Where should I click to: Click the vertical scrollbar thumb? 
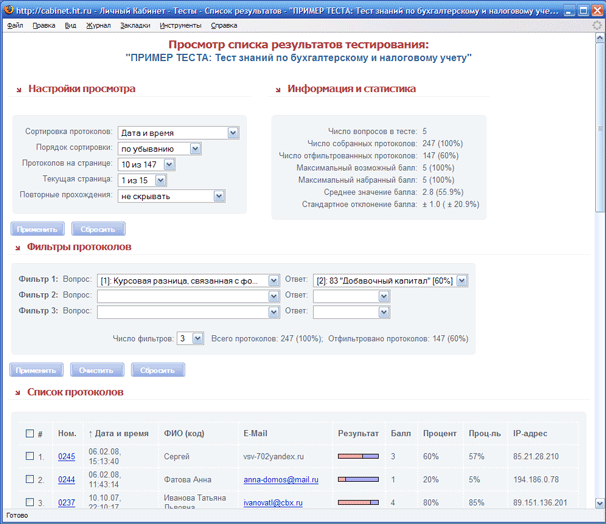[x=600, y=128]
